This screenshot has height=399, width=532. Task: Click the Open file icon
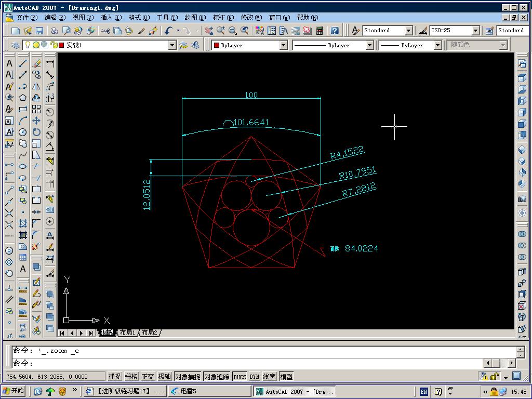point(28,31)
